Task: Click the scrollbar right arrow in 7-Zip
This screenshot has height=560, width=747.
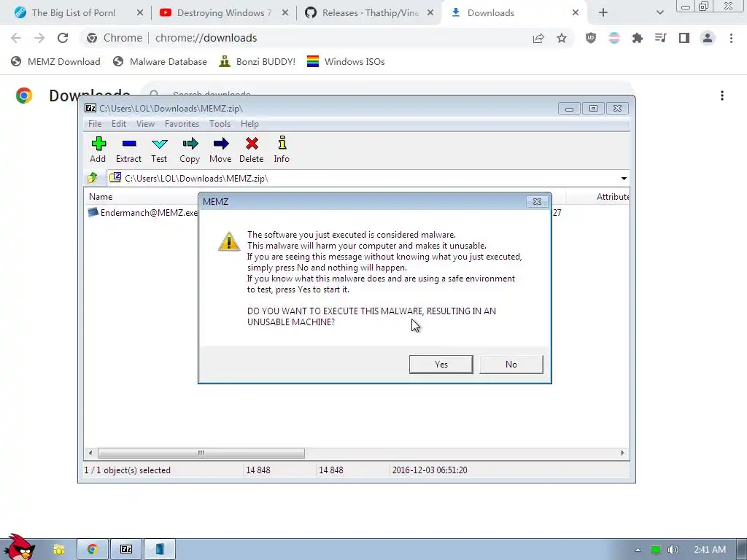Action: 622,453
